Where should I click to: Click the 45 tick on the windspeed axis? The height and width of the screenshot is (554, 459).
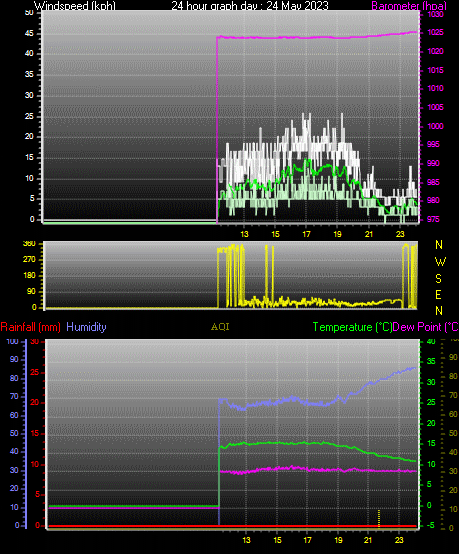pos(29,34)
